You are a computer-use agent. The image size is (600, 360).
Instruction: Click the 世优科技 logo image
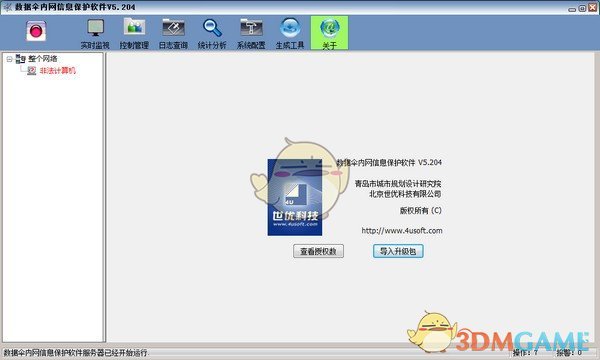295,197
